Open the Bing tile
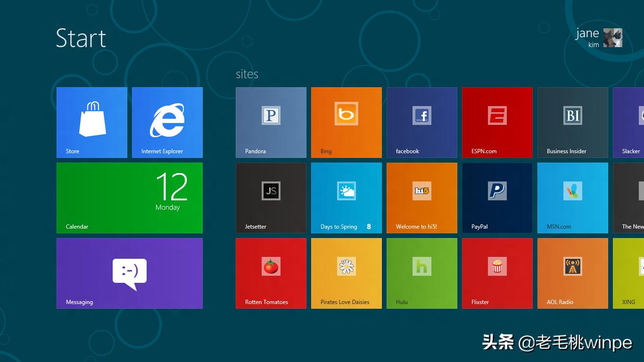This screenshot has height=362, width=644. (346, 122)
